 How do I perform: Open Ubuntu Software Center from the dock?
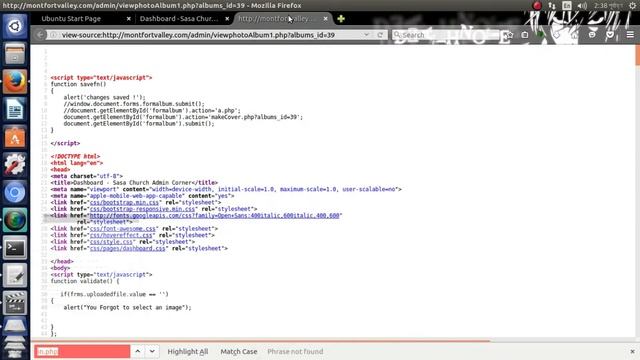pyautogui.click(x=15, y=137)
